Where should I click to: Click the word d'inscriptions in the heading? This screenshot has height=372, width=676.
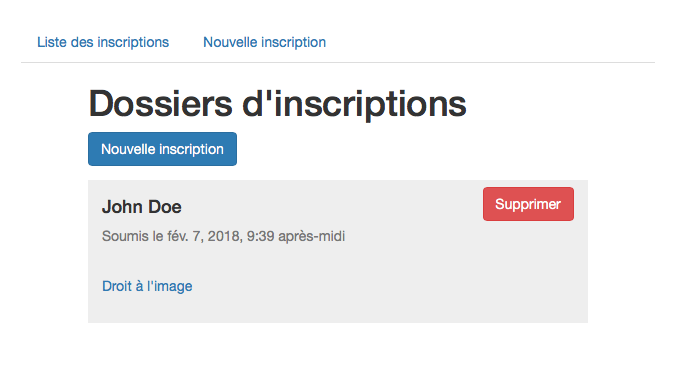pos(354,103)
